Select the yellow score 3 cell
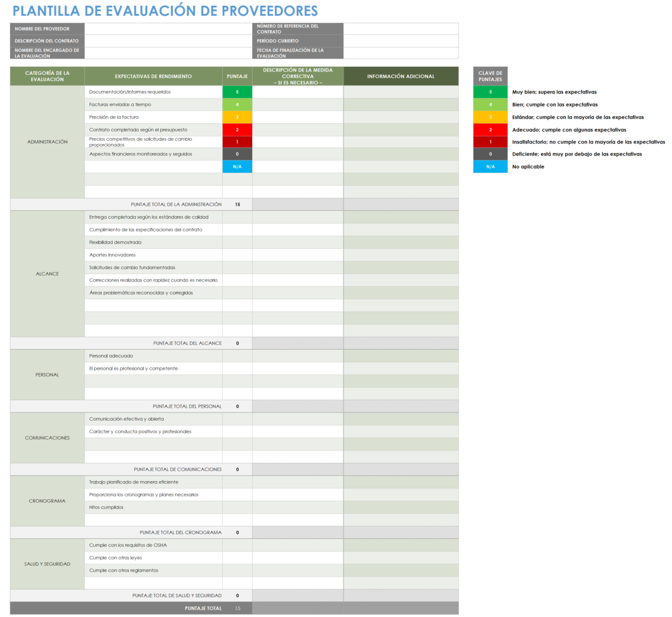 pos(237,117)
